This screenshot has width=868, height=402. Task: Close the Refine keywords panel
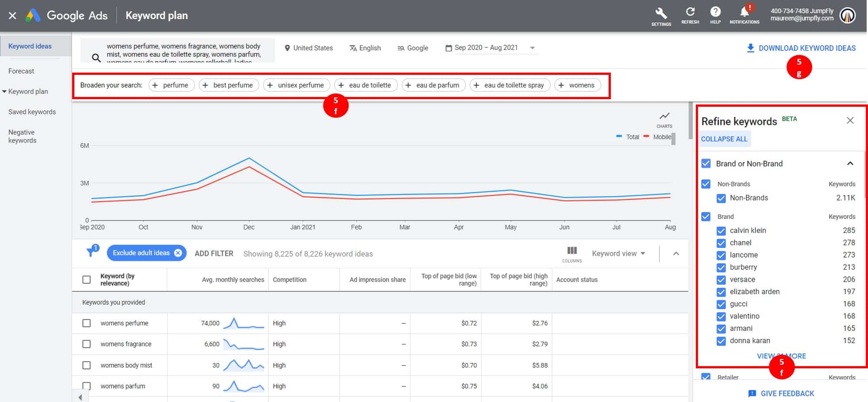click(850, 120)
